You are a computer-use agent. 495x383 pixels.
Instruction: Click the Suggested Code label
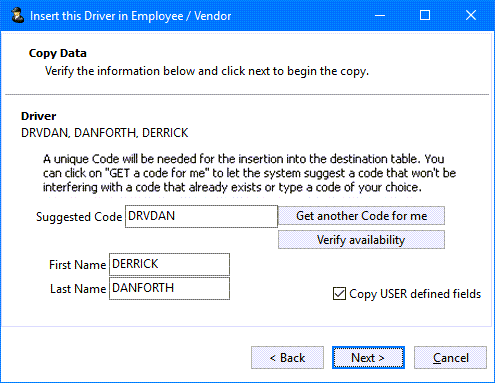(79, 217)
